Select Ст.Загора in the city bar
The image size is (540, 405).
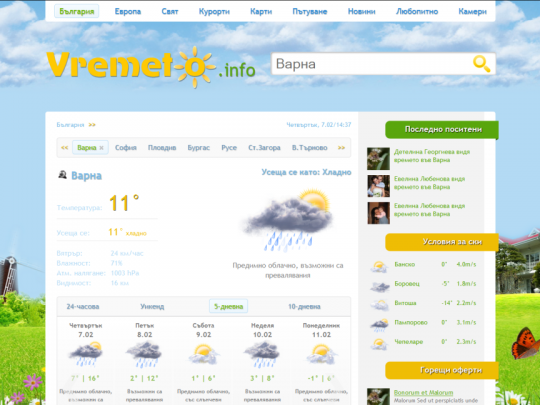pyautogui.click(x=264, y=148)
